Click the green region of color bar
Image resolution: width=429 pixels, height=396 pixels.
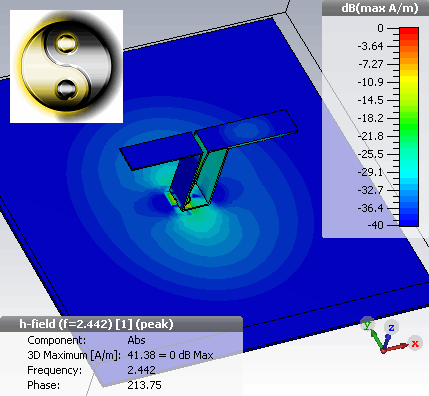(409, 123)
